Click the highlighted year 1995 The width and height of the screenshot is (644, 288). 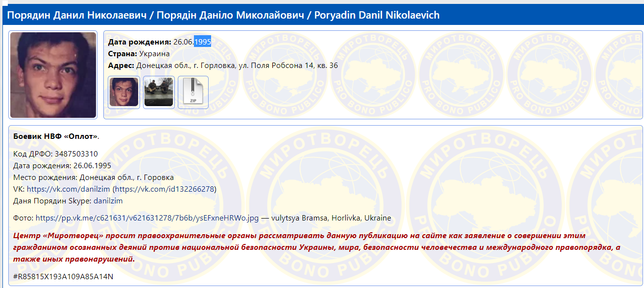click(202, 42)
